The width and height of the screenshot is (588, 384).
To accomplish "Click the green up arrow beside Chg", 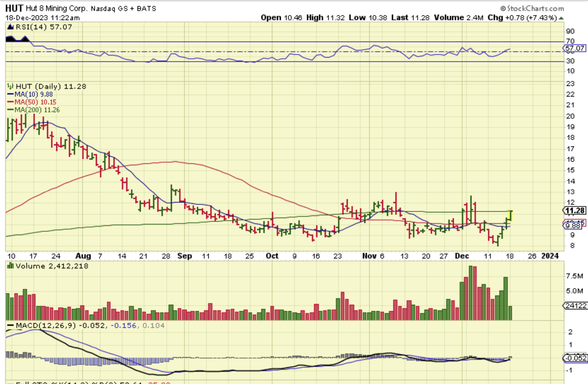I will [561, 18].
